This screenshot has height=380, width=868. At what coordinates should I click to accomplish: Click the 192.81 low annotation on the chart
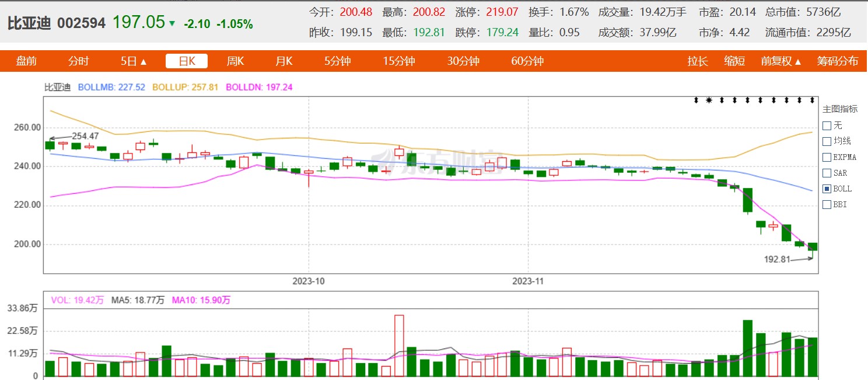click(778, 259)
